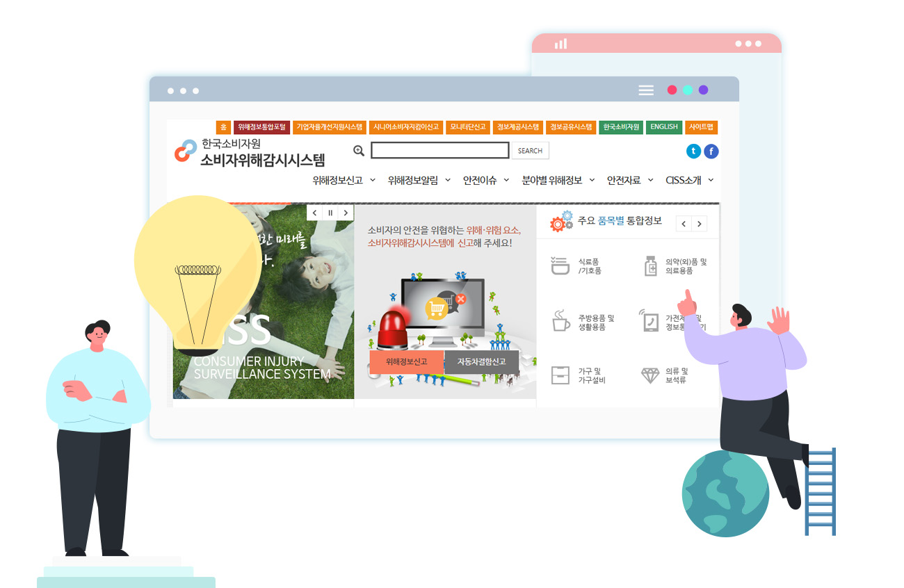Go to the next banner slide
Image resolution: width=904 pixels, height=588 pixels.
click(346, 213)
